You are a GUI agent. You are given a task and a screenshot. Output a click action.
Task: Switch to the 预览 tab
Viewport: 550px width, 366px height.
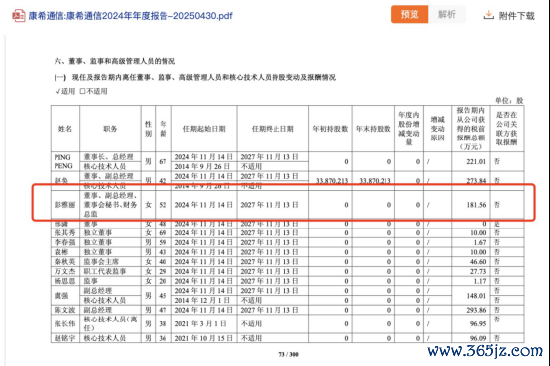pos(409,14)
